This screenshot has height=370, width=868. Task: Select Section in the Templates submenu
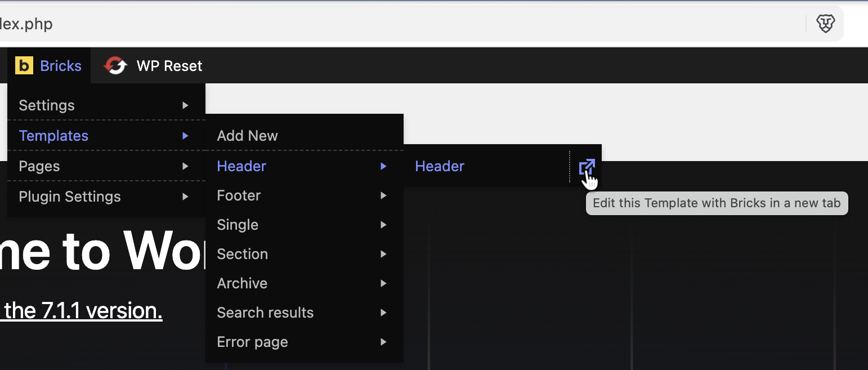pyautogui.click(x=305, y=254)
